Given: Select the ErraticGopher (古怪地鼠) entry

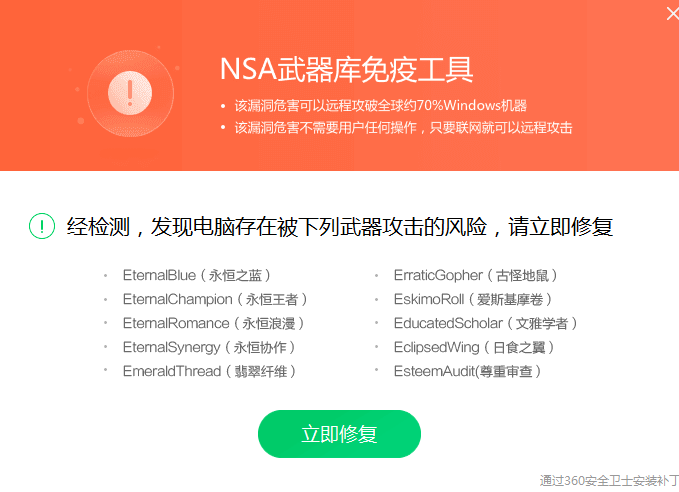Looking at the screenshot, I should (475, 275).
